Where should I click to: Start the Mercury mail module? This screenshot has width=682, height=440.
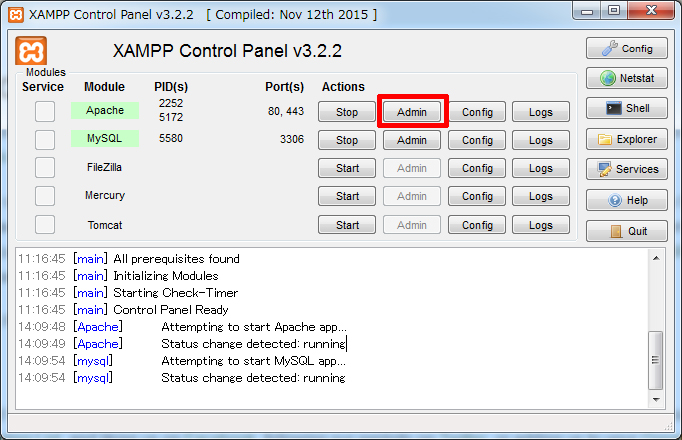347,196
